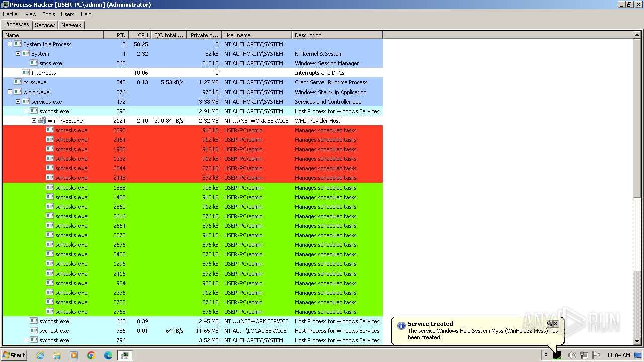The height and width of the screenshot is (362, 644).
Task: Sort by I/O total column header
Action: pyautogui.click(x=169, y=35)
